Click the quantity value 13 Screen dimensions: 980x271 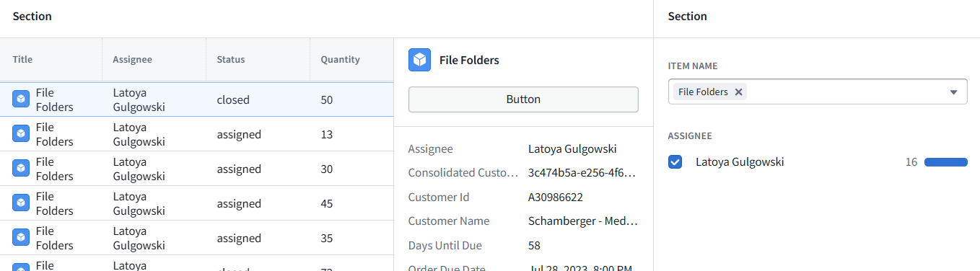(x=327, y=134)
